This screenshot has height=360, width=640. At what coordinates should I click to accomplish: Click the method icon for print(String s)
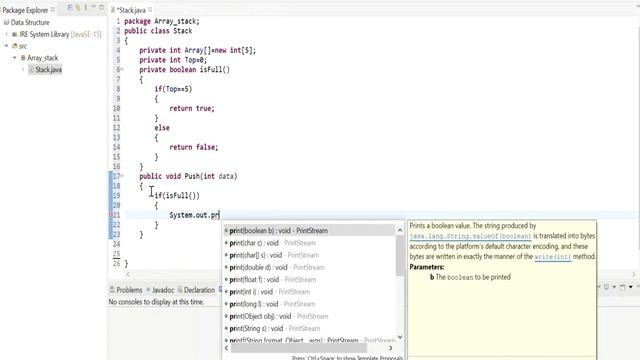[226, 329]
